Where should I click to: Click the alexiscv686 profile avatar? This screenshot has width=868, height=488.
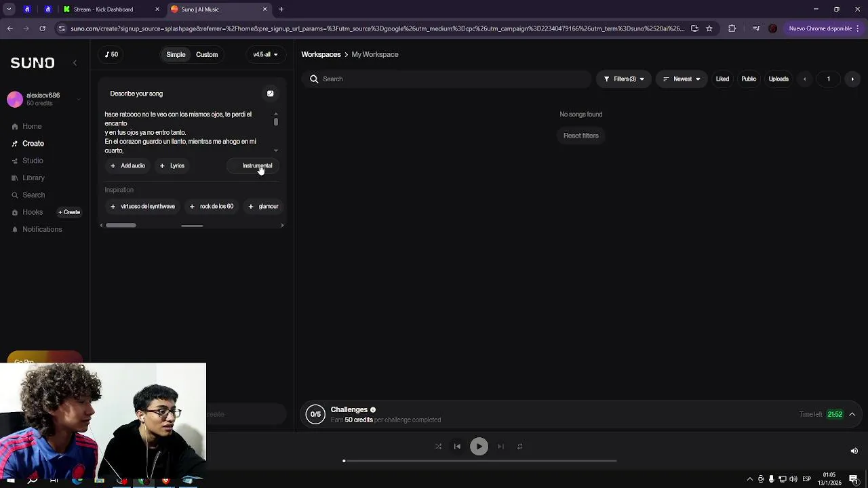(x=15, y=99)
